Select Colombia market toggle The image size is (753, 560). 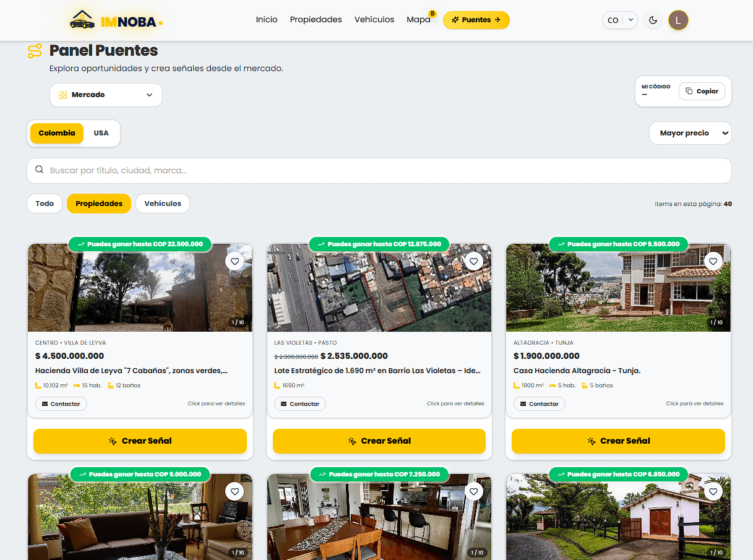[x=57, y=133]
